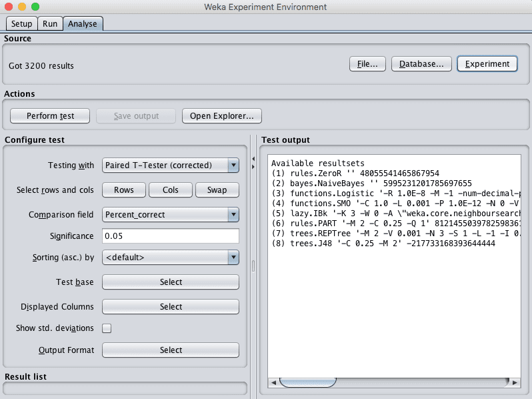The height and width of the screenshot is (399, 532).
Task: Swap rows and columns
Action: pos(217,189)
